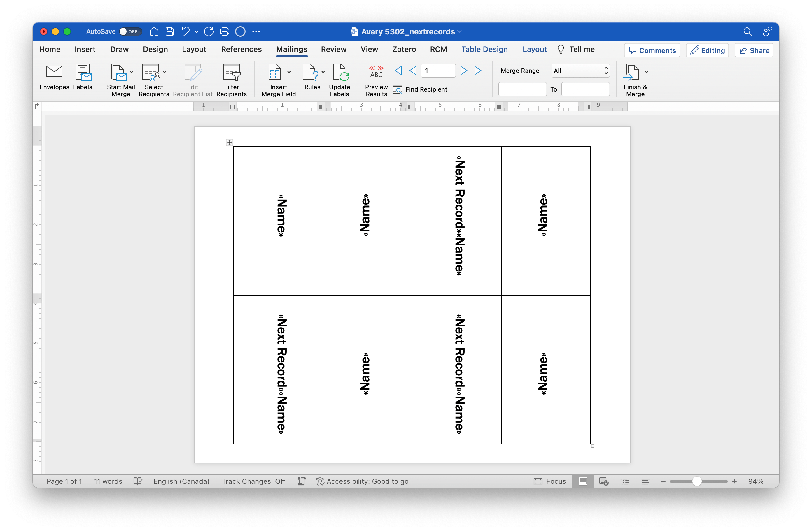Screen dimensions: 812x531
Task: Click the Print icon in title bar
Action: 225,31
